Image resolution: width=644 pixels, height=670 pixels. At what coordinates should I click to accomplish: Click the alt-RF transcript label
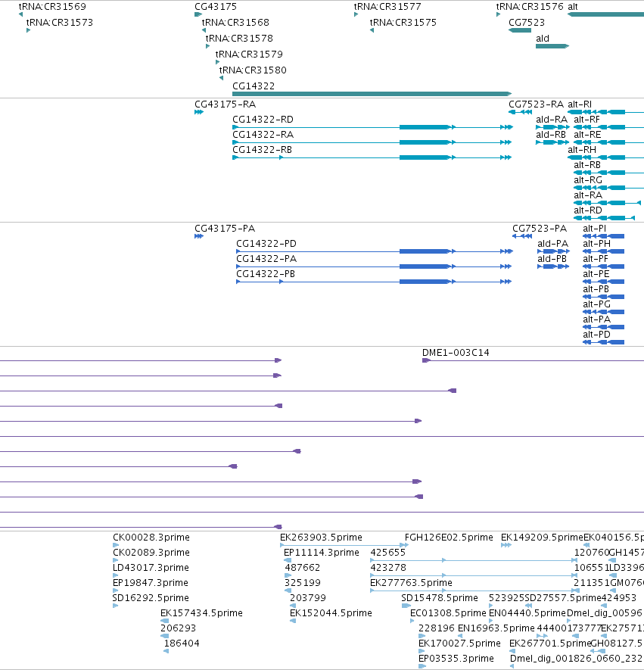point(586,119)
